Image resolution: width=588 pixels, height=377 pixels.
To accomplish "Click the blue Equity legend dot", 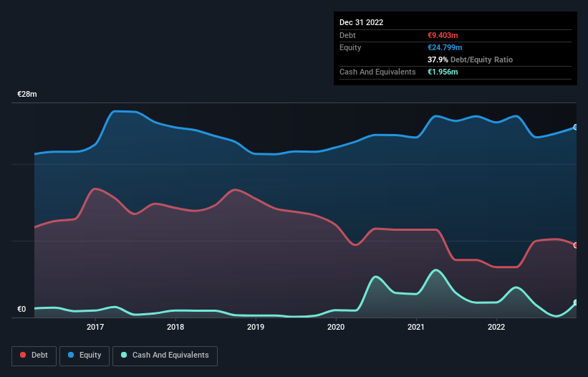I will pos(71,355).
